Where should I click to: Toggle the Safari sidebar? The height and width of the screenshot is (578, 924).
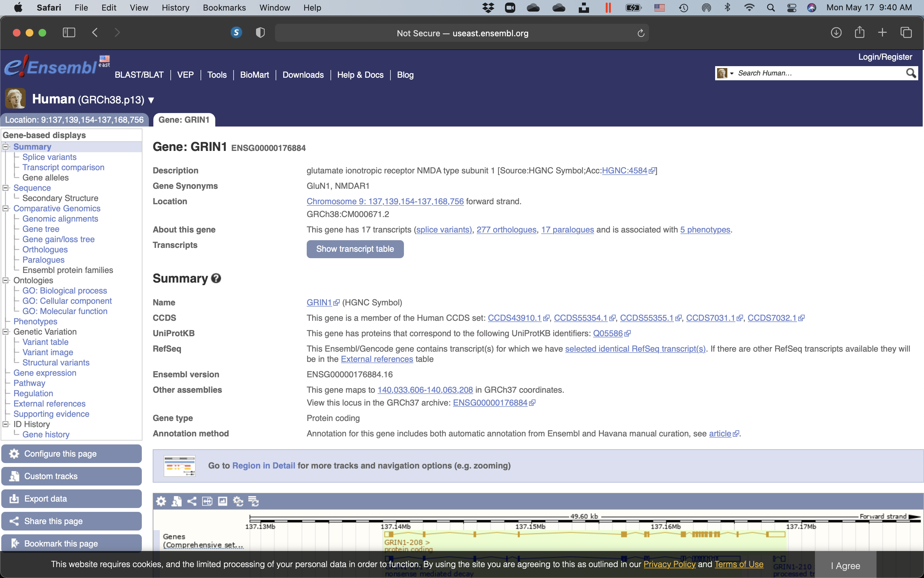coord(69,32)
